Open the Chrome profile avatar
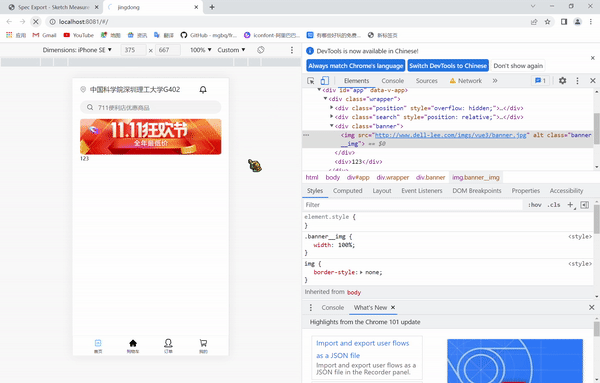 click(x=577, y=22)
